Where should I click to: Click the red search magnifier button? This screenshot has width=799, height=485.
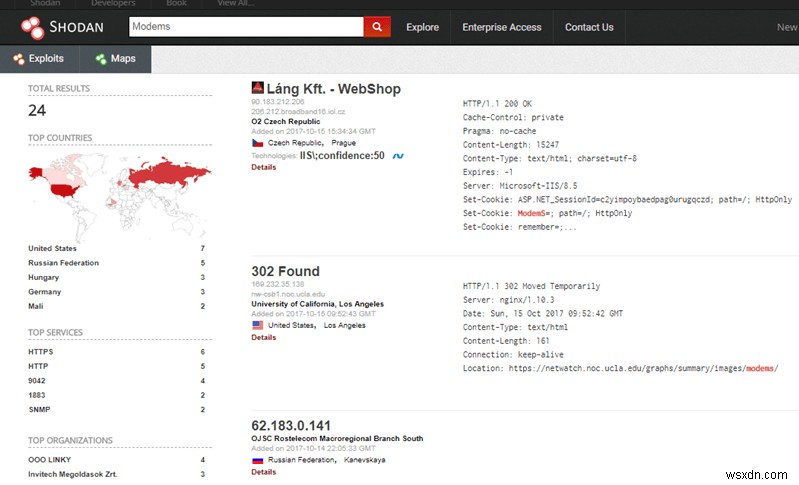click(x=377, y=27)
